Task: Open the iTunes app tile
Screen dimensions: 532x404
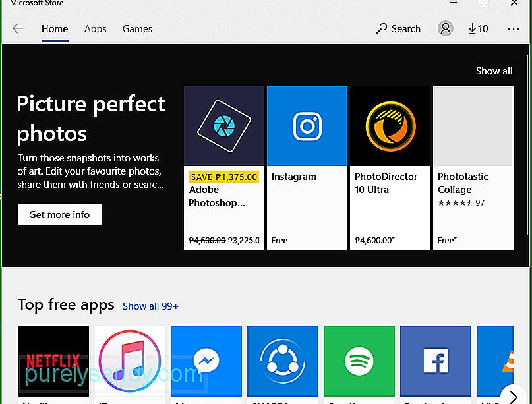Action: (x=130, y=361)
